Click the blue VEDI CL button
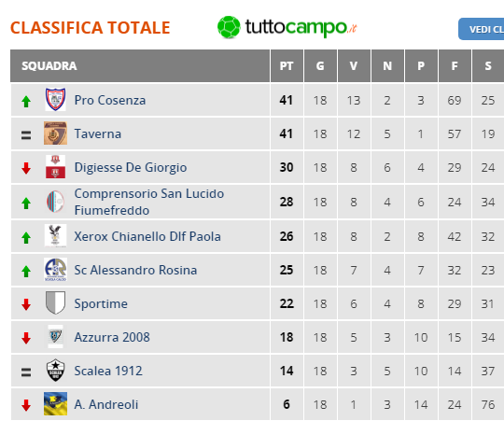Screen dimensions: 504x421 coord(482,29)
